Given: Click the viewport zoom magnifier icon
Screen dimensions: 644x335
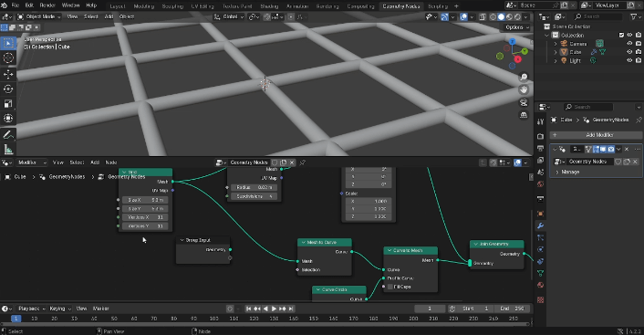Looking at the screenshot, I should click(x=524, y=77).
